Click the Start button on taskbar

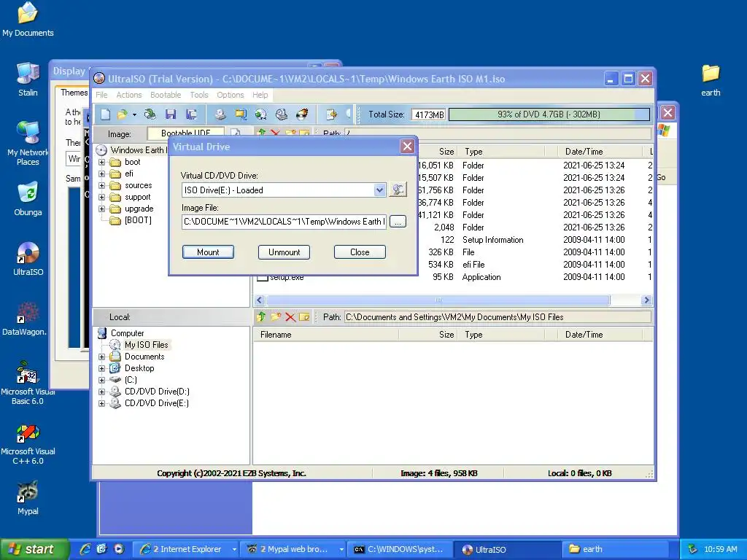click(x=34, y=549)
